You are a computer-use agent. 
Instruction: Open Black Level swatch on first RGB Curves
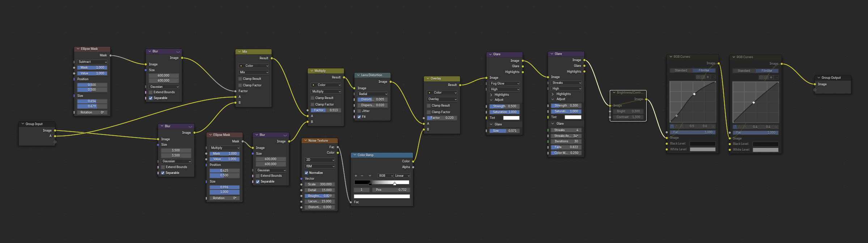(703, 144)
